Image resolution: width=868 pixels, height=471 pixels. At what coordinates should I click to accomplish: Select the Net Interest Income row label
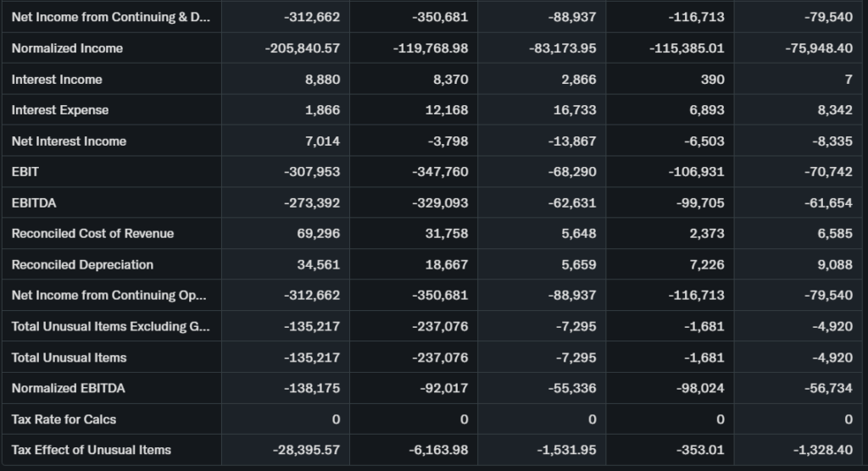point(69,141)
